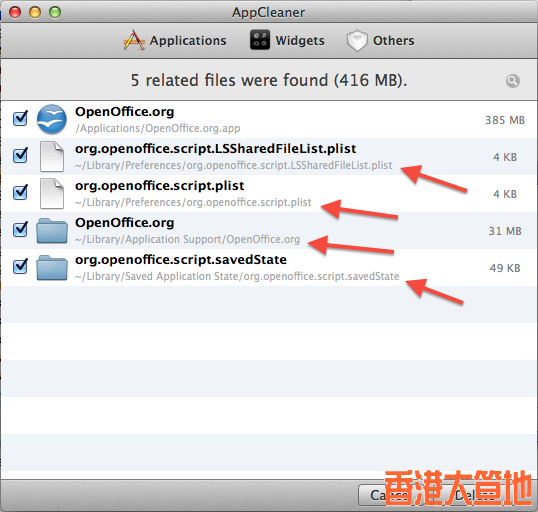Click the Applications pencil-and-ruler icon
The height and width of the screenshot is (512, 538).
click(x=134, y=40)
